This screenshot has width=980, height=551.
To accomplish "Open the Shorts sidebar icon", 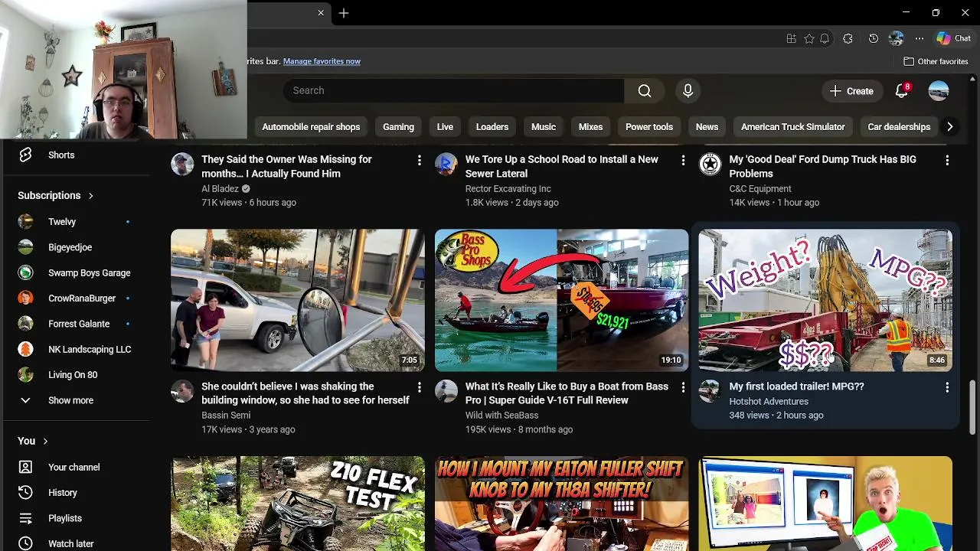I will 25,155.
